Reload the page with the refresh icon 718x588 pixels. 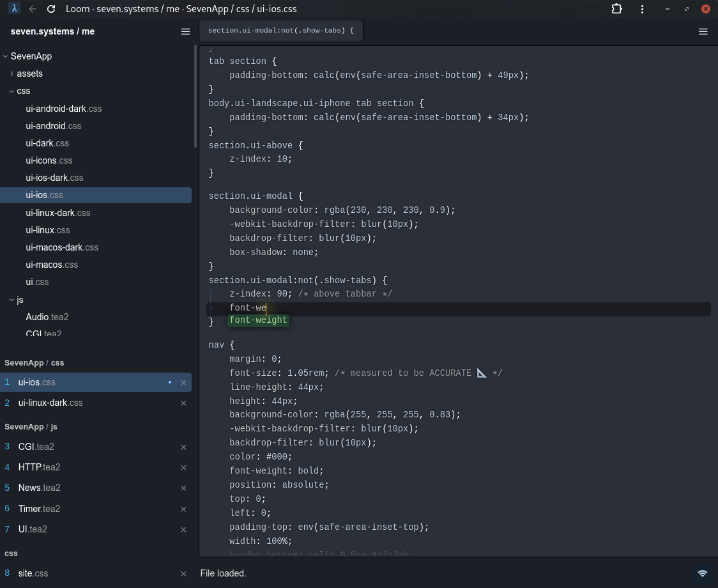click(x=51, y=9)
